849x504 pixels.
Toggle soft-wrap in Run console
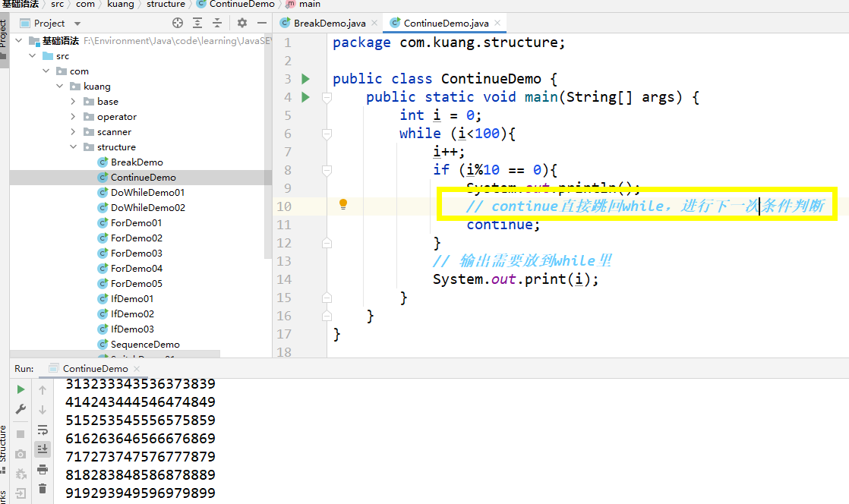pos(43,430)
